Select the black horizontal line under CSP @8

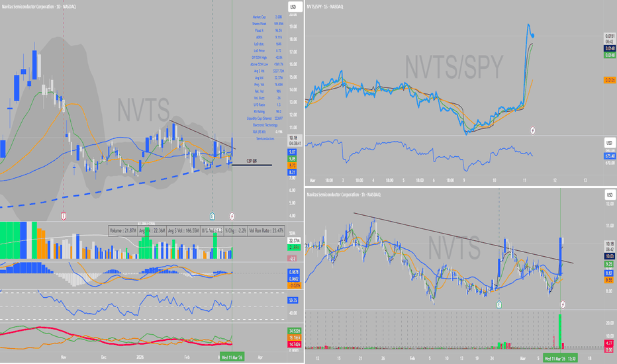(x=252, y=165)
